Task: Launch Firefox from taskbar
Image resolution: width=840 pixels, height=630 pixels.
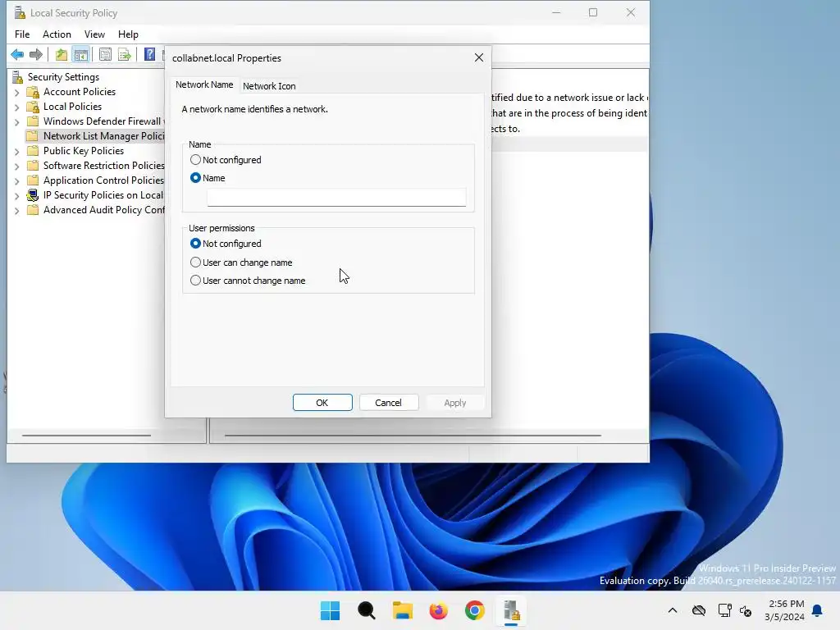Action: pyautogui.click(x=438, y=610)
